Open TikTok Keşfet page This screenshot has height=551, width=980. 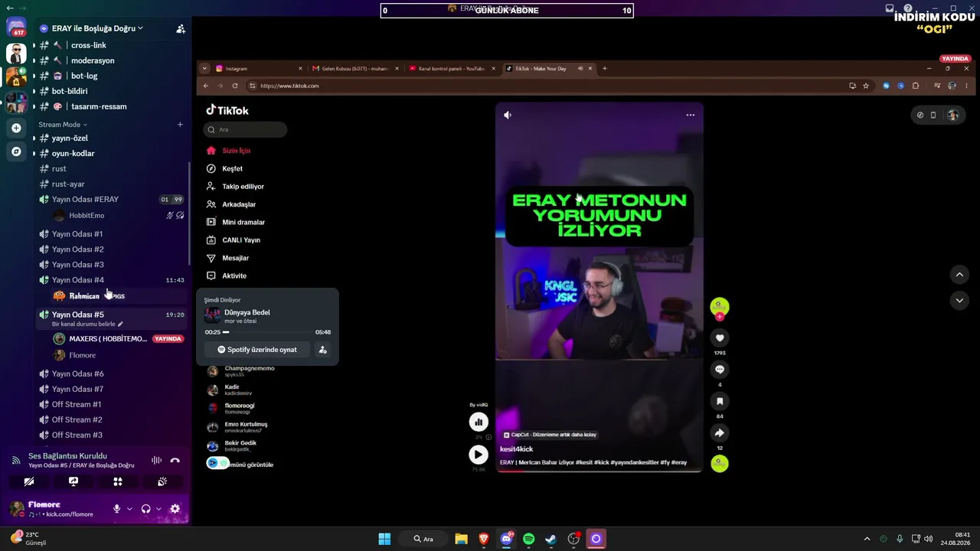(x=232, y=168)
